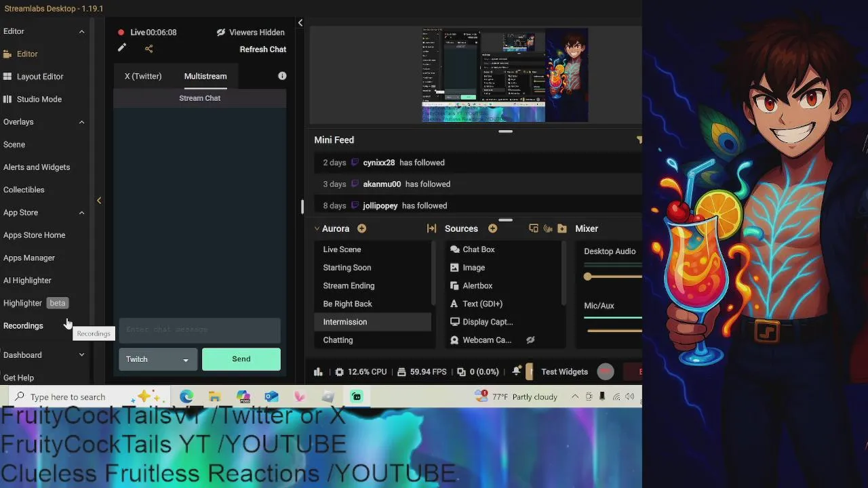Open Streamlabs icon in the taskbar
This screenshot has height=488, width=868.
[x=356, y=396]
